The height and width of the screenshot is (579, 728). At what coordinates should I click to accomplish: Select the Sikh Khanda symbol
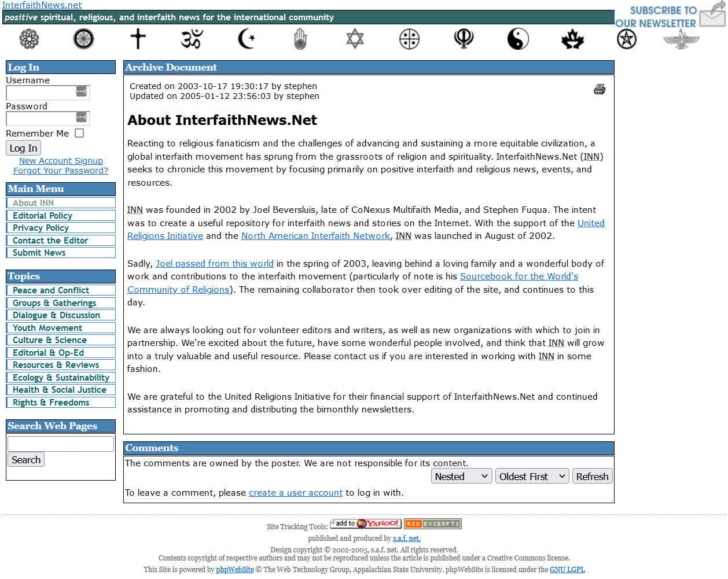464,39
